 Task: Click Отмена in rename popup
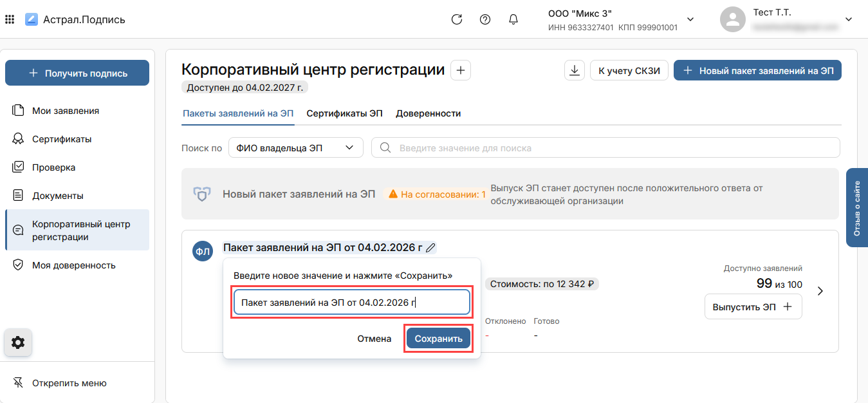[x=374, y=339]
